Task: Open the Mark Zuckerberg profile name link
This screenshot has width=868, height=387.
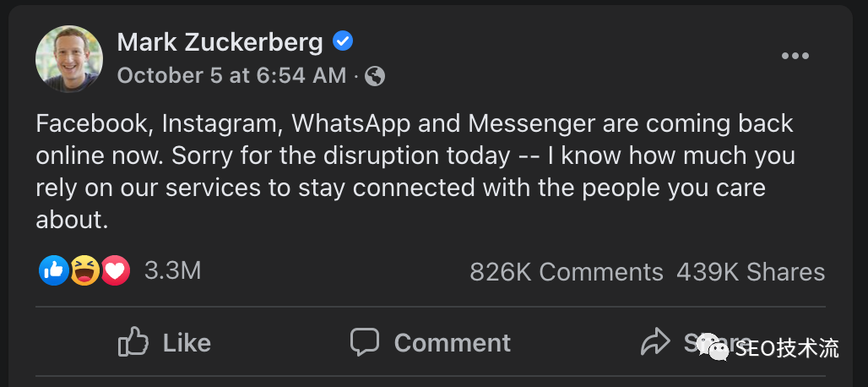Action: tap(220, 41)
